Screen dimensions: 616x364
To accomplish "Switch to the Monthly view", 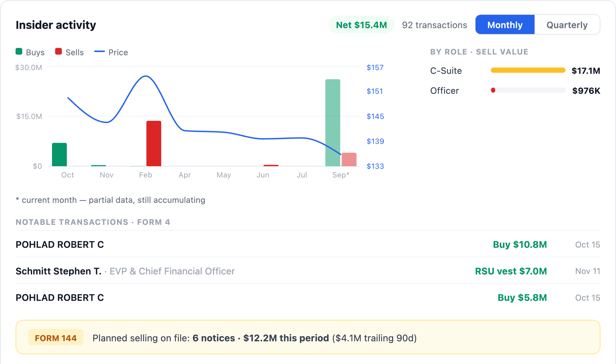I will (505, 25).
